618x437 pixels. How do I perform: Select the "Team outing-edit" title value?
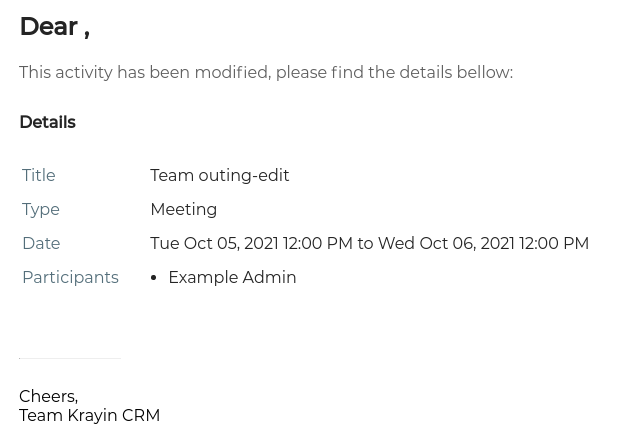(x=220, y=175)
